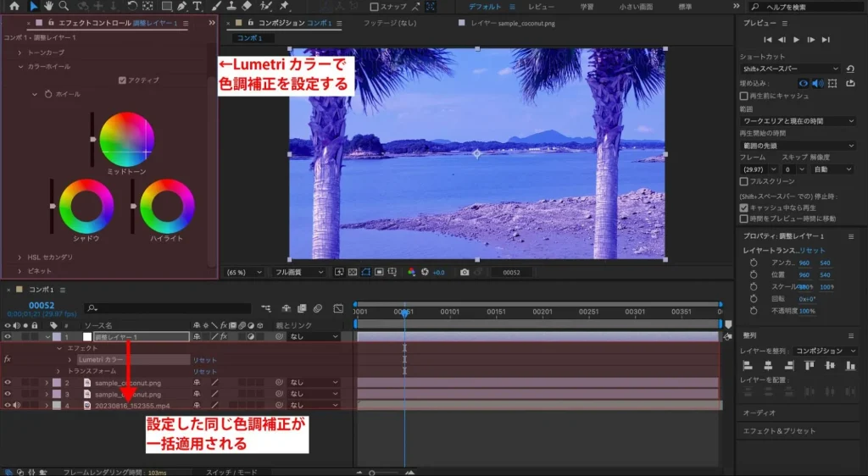Expand the HSL セカンダリ section

pyautogui.click(x=20, y=257)
